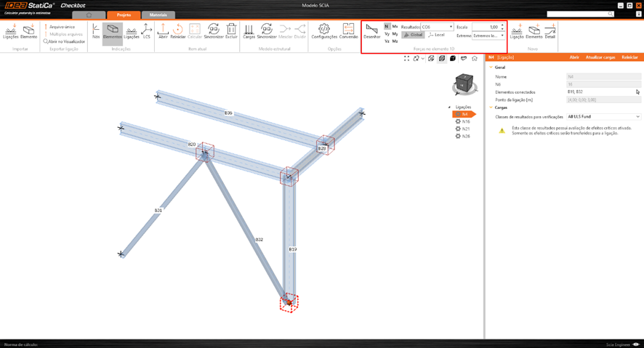
Task: Click the Reiniciar icon in the ribbon
Action: pos(177,31)
